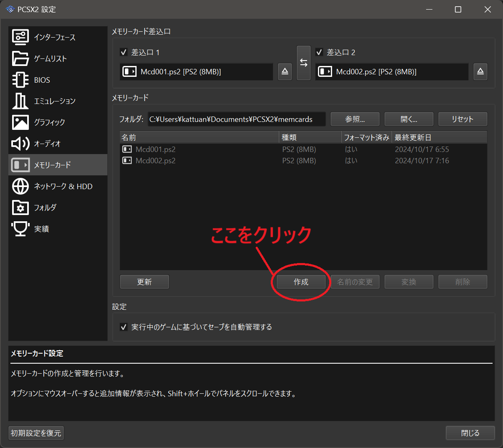Click the 参照... browse button
This screenshot has height=448, width=503.
(x=355, y=119)
